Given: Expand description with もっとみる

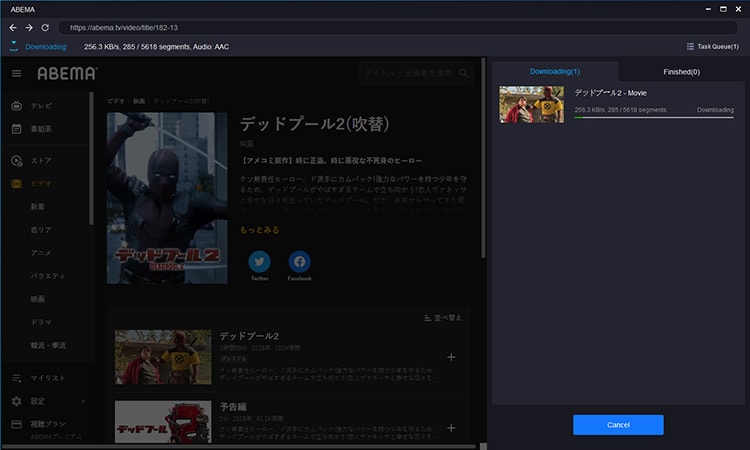Looking at the screenshot, I should (x=260, y=230).
